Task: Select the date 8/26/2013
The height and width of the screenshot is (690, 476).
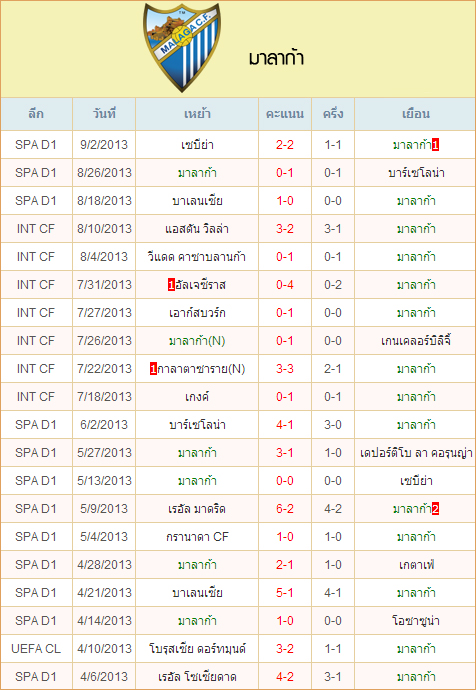Action: [104, 173]
